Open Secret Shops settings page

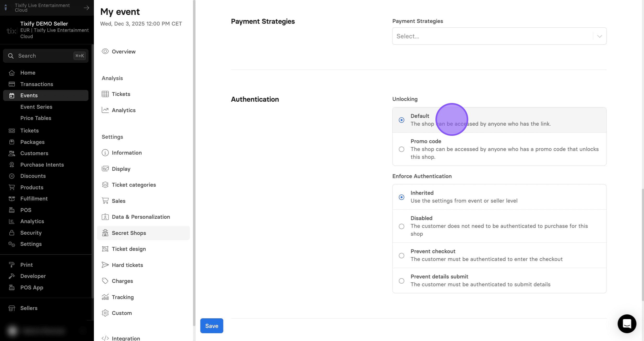tap(143, 233)
